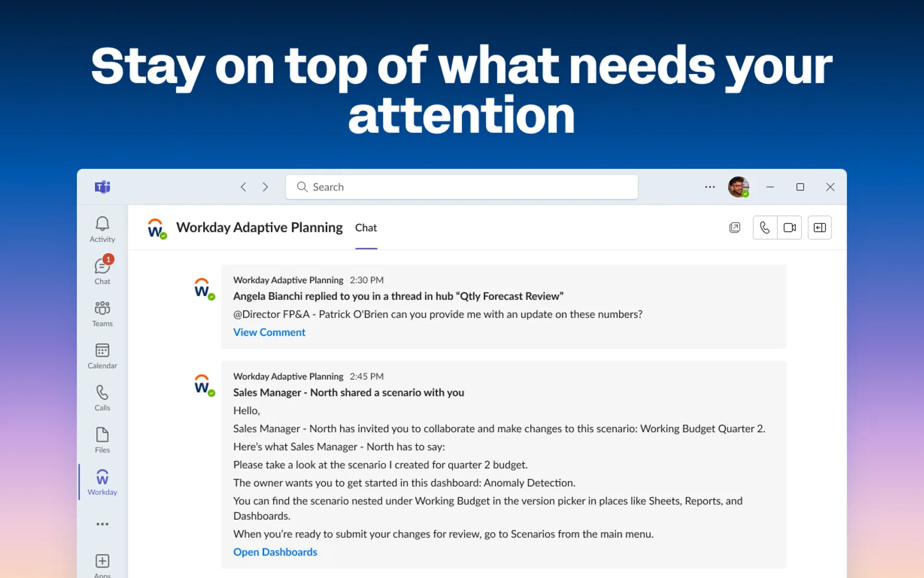Viewport: 924px width, 578px height.
Task: Click the 2:45 PM timestamp
Action: (367, 376)
